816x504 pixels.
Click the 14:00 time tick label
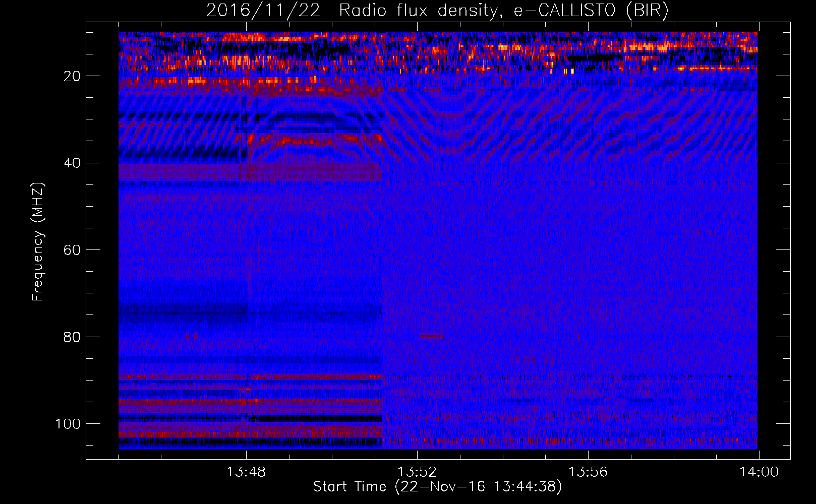759,472
